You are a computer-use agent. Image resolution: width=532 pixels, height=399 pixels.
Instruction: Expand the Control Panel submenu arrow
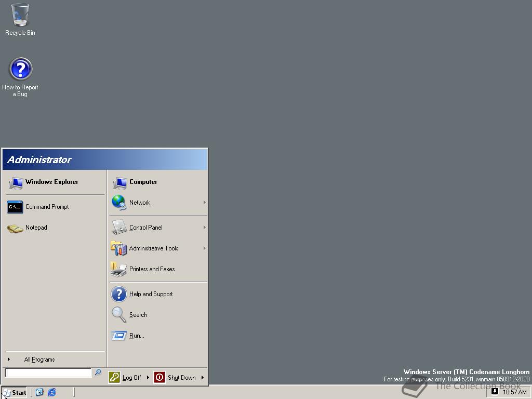pos(204,228)
